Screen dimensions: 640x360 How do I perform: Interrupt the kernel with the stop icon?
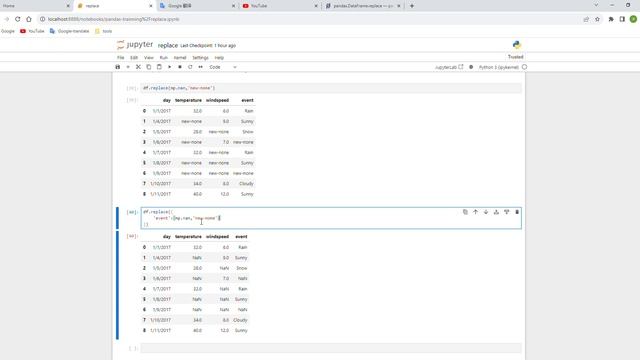click(x=180, y=67)
